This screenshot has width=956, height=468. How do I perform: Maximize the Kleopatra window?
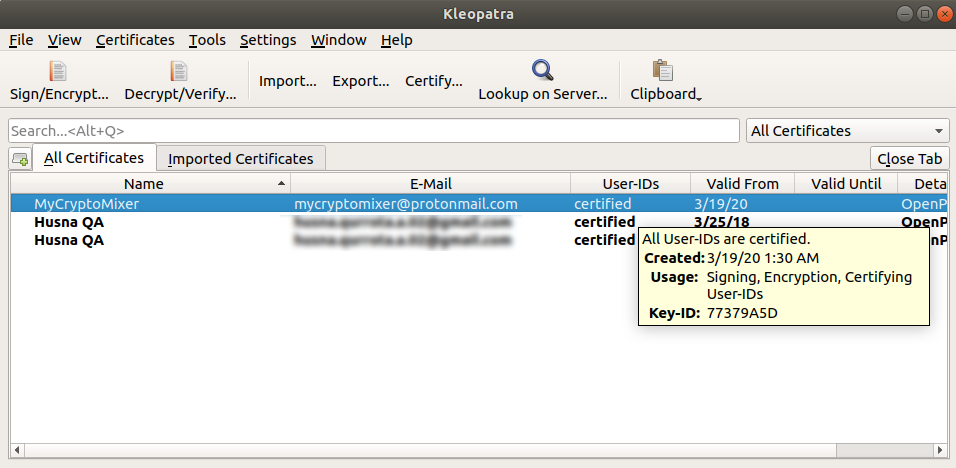tap(924, 13)
